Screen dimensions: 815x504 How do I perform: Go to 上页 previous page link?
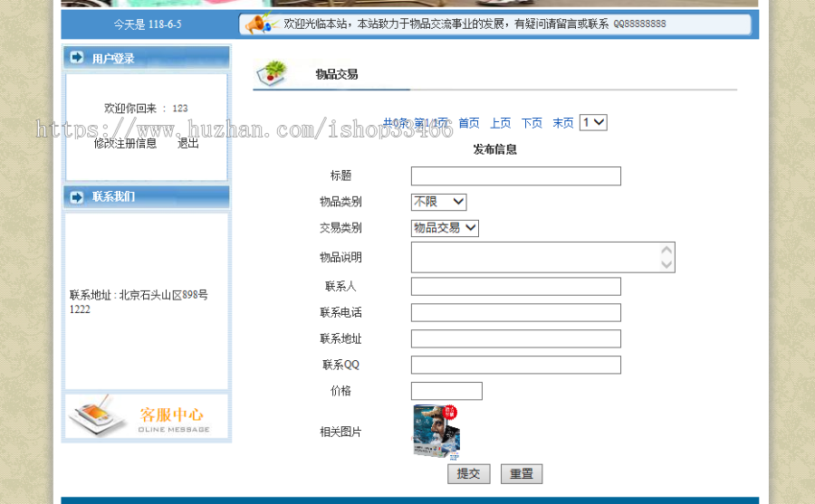(x=501, y=123)
